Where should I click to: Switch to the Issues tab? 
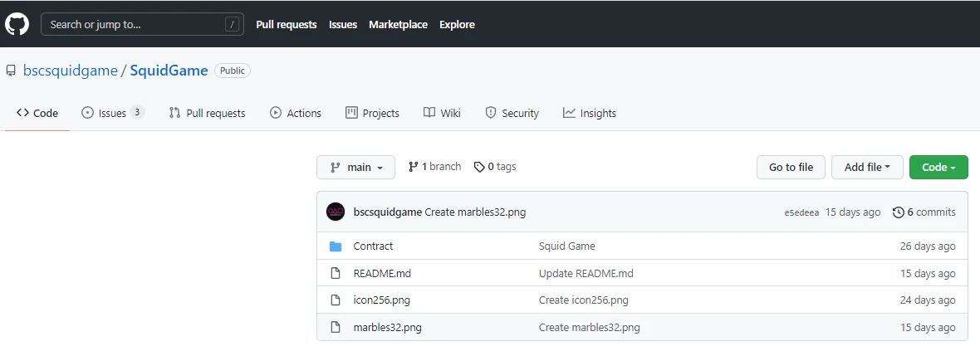(x=113, y=113)
